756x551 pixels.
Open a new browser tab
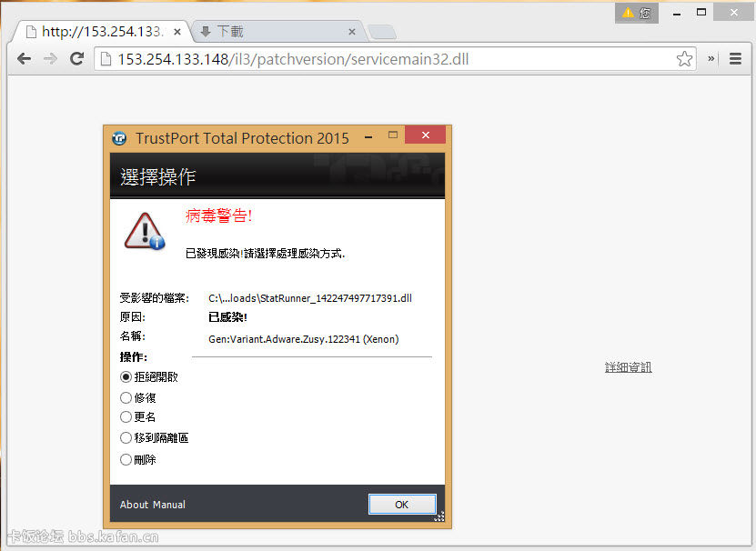click(382, 32)
